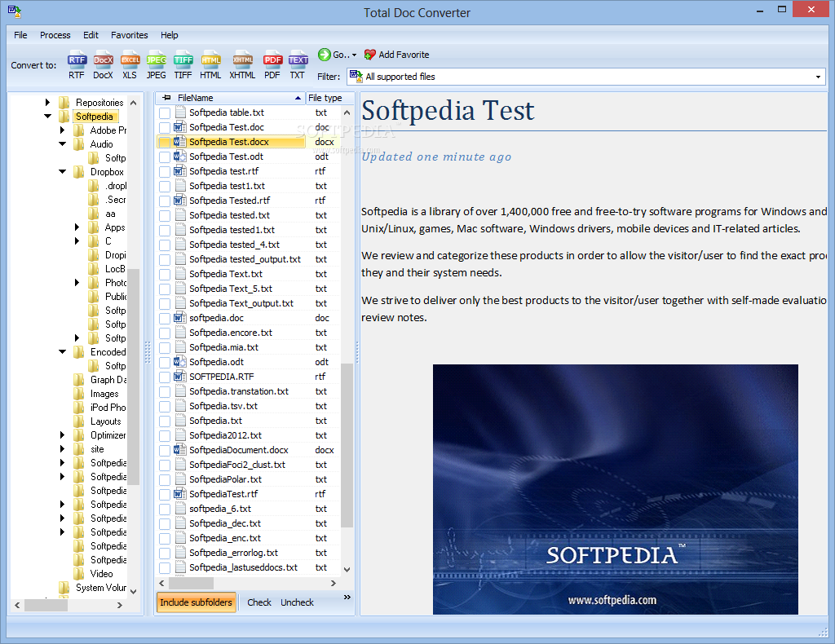Screen dimensions: 835x644
Task: Expand the Optimizer folder node
Action: tap(62, 434)
